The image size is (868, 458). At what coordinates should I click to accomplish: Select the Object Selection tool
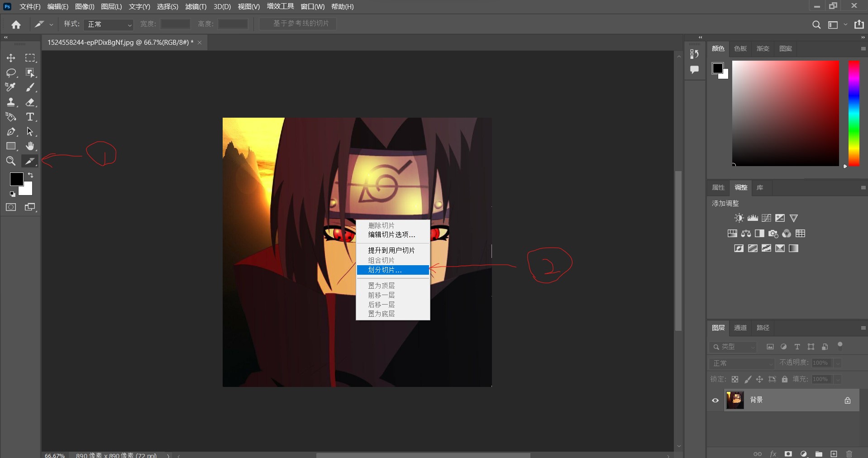[x=30, y=73]
